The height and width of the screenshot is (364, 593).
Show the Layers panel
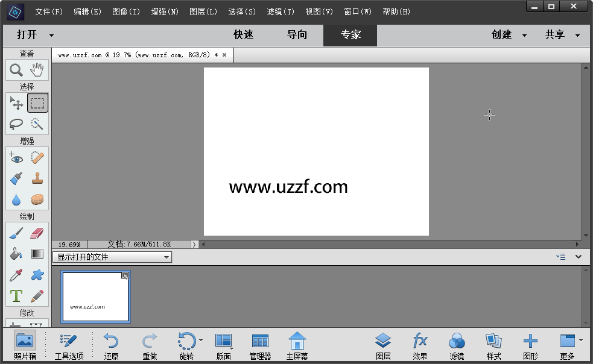[383, 346]
